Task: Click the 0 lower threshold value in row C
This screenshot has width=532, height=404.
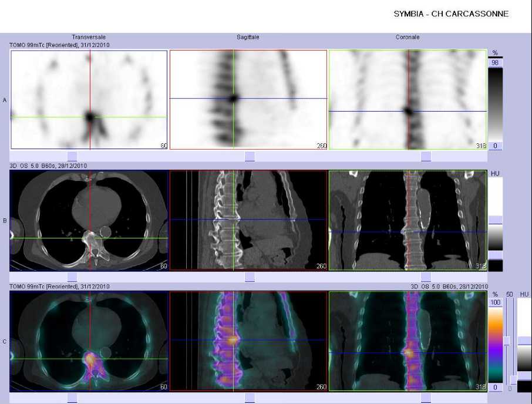Action: pos(496,388)
